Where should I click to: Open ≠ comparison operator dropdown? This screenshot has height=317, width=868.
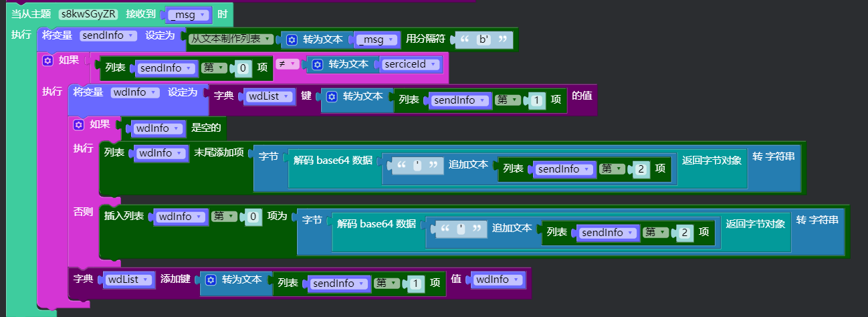point(287,64)
